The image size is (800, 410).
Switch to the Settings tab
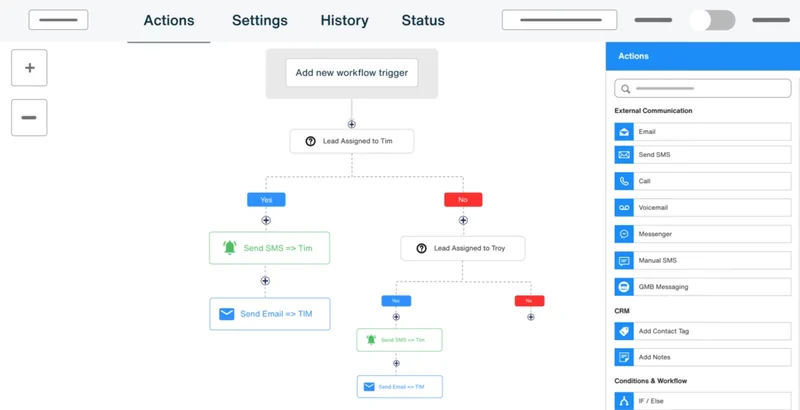[259, 20]
